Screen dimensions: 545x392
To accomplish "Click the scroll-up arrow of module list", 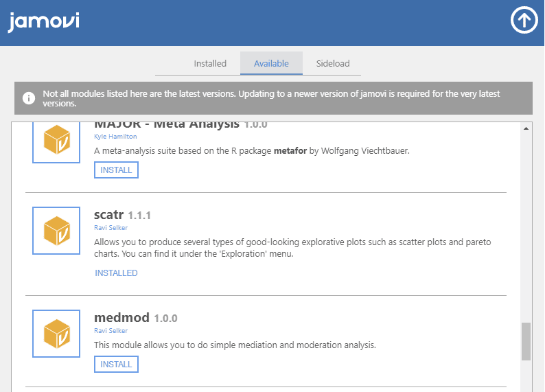I will click(x=526, y=128).
